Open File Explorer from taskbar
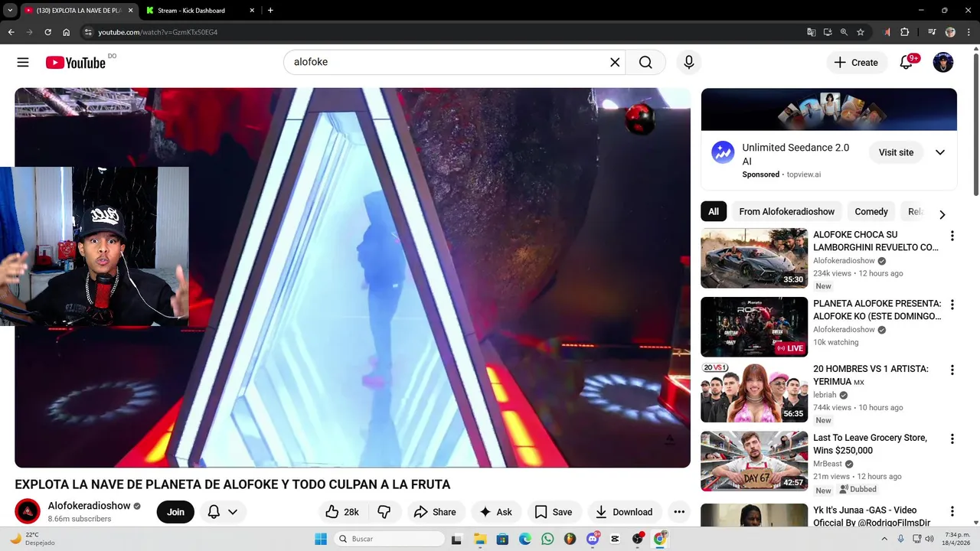Screen dimensions: 980x551 [480, 539]
